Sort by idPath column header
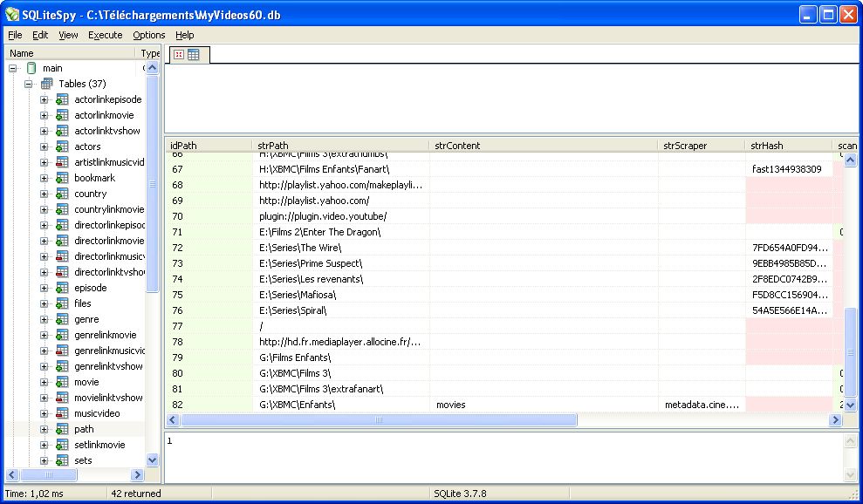863x504 pixels. click(209, 146)
